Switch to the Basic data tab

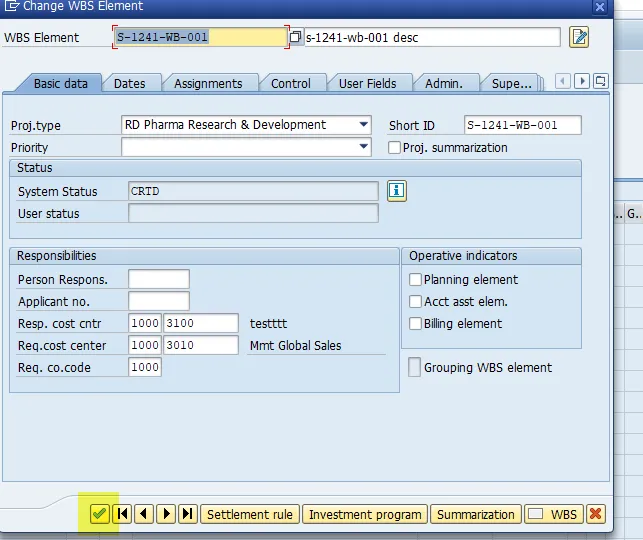coord(61,84)
